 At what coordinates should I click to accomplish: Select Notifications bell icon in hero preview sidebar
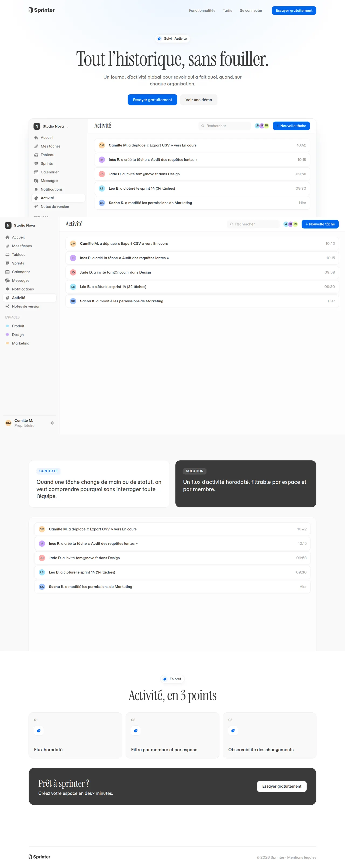pos(36,189)
